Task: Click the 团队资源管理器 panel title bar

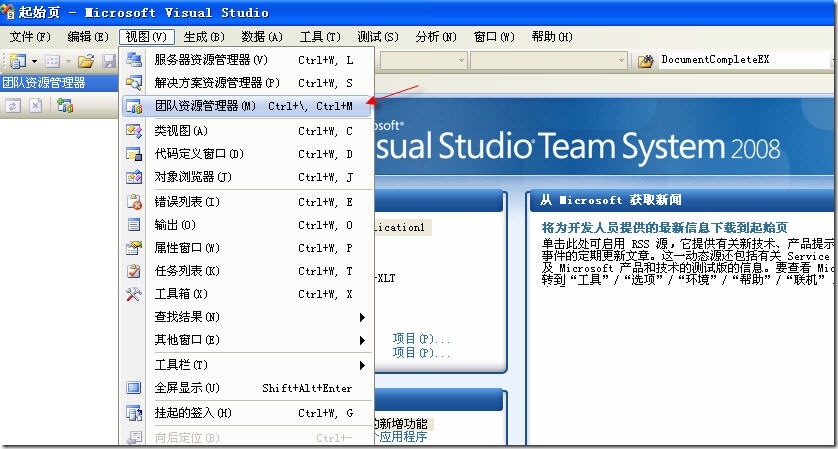Action: [59, 83]
